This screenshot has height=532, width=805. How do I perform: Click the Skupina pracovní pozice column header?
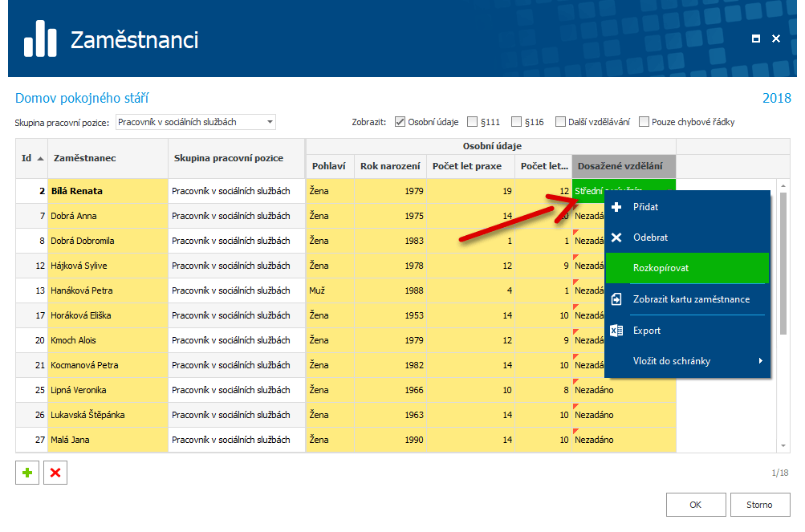[x=237, y=158]
